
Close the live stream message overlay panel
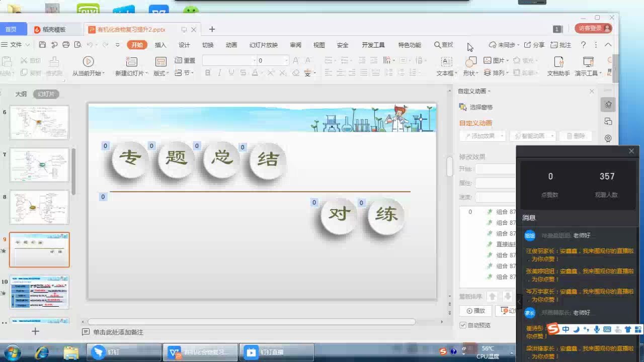631,151
